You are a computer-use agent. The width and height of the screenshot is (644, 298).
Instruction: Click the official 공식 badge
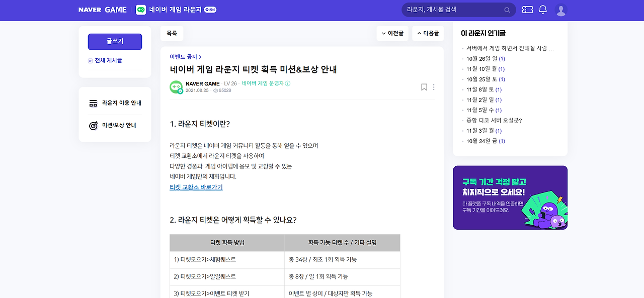coord(210,10)
